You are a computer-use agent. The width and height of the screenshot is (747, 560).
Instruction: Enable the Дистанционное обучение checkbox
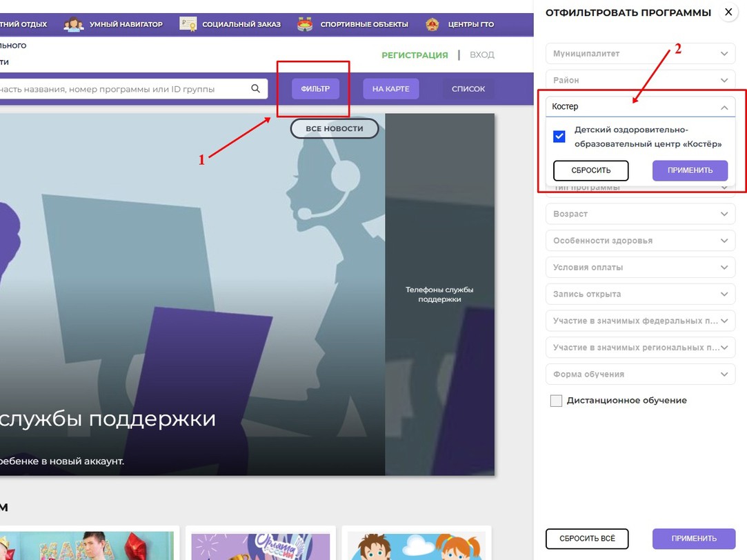click(556, 400)
